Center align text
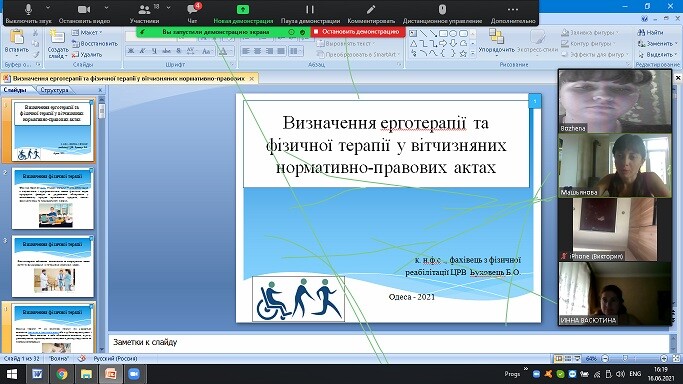Image resolution: width=683 pixels, height=384 pixels. tap(258, 51)
